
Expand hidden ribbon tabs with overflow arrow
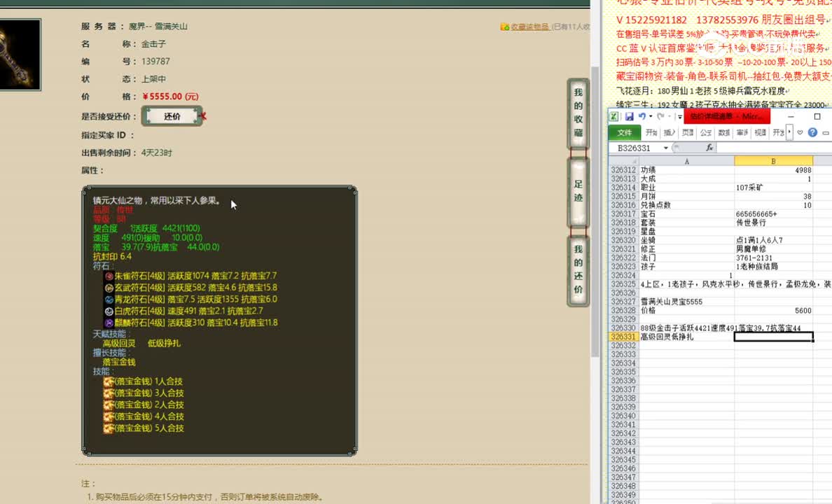point(789,132)
